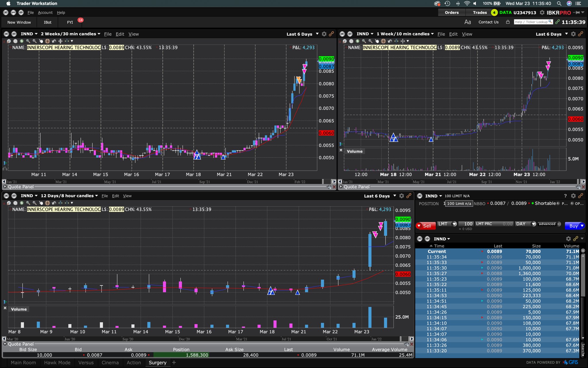Click the chain link icon in order entry panel
The image size is (588, 368).
pyautogui.click(x=581, y=196)
